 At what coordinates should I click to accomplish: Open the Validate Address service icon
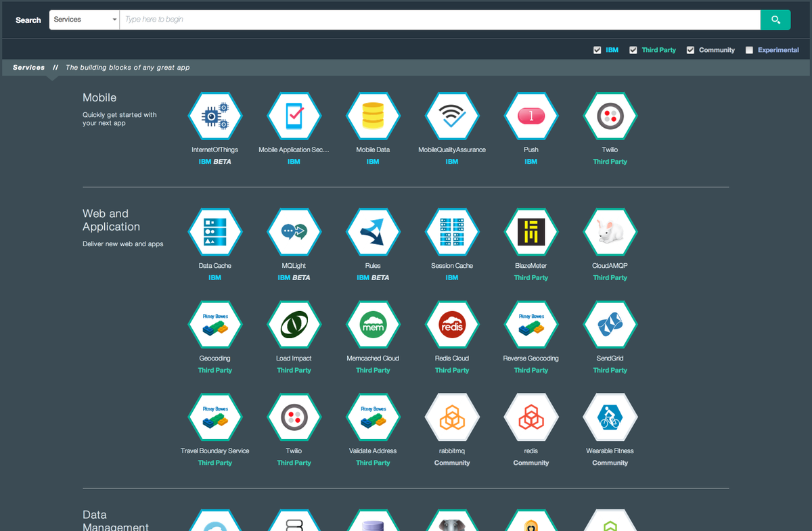[373, 417]
